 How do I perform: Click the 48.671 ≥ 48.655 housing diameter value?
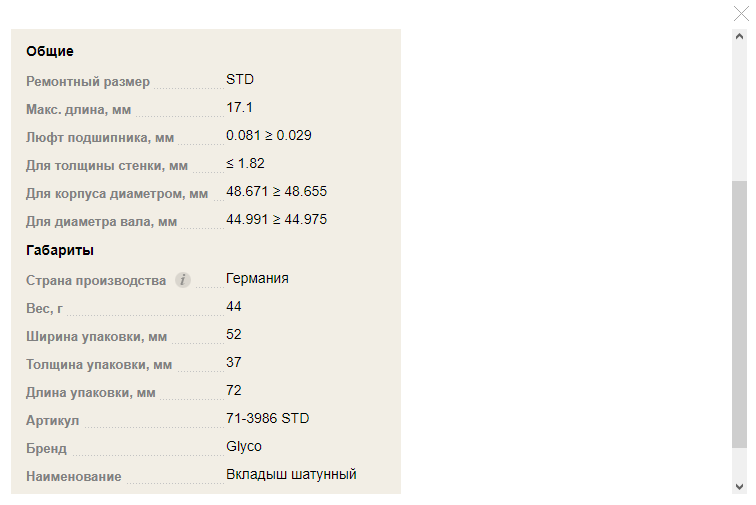point(276,191)
